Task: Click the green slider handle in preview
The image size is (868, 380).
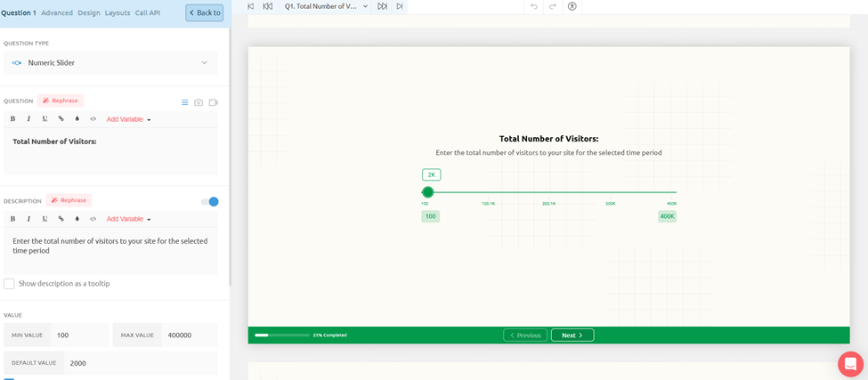Action: click(428, 192)
